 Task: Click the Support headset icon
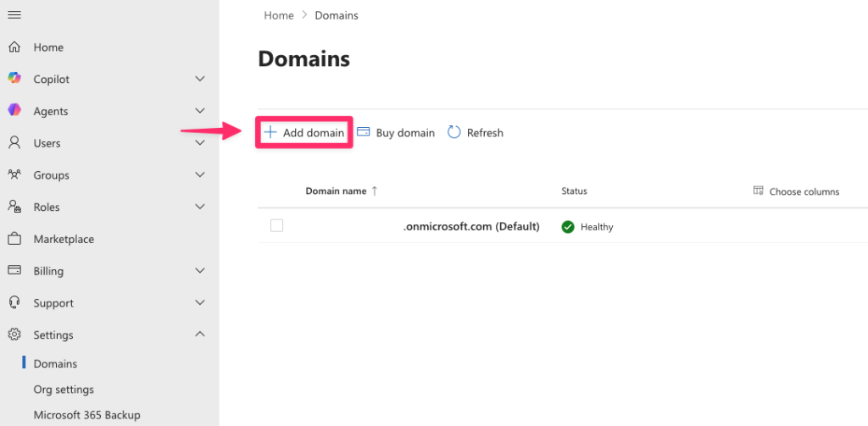click(14, 302)
